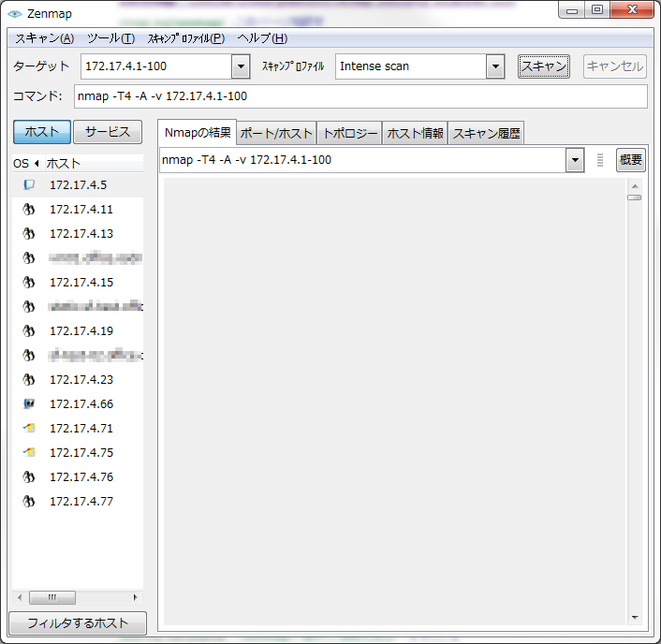Click the OS icon beside 172.17.4.5
661x644 pixels.
(29, 185)
